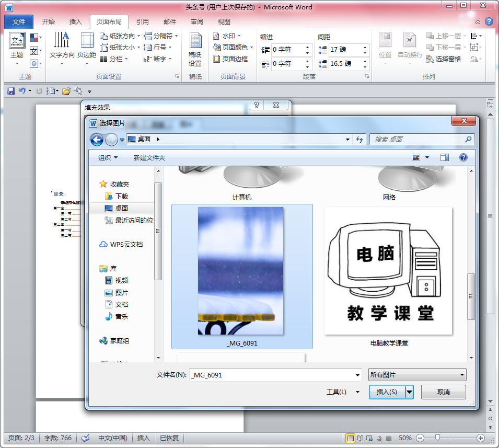499x448 pixels.
Task: Click 新建文件夹 to create a new folder
Action: point(149,157)
